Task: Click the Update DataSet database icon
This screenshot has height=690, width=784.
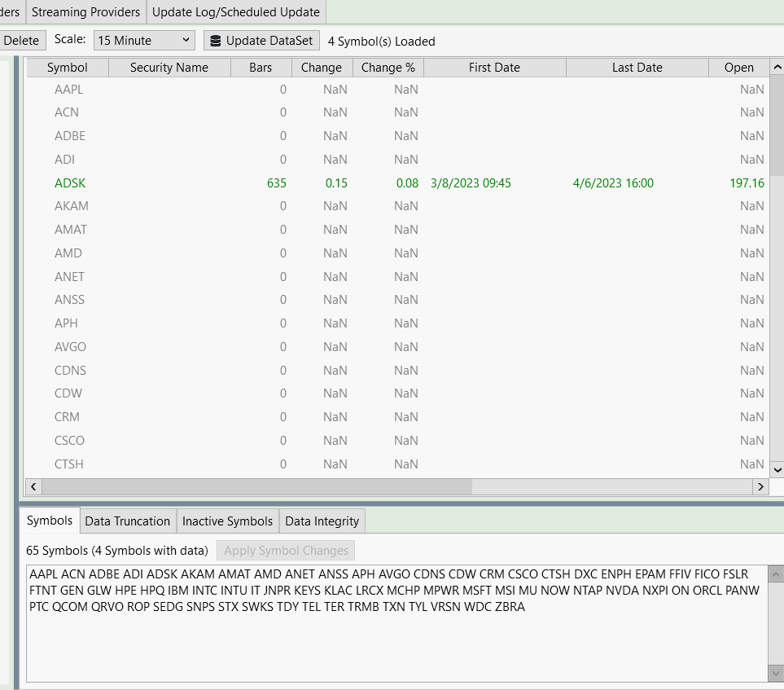Action: [x=215, y=41]
